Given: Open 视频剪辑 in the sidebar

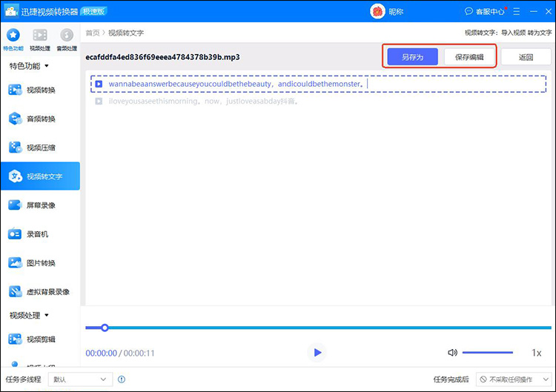Looking at the screenshot, I should coord(41,339).
